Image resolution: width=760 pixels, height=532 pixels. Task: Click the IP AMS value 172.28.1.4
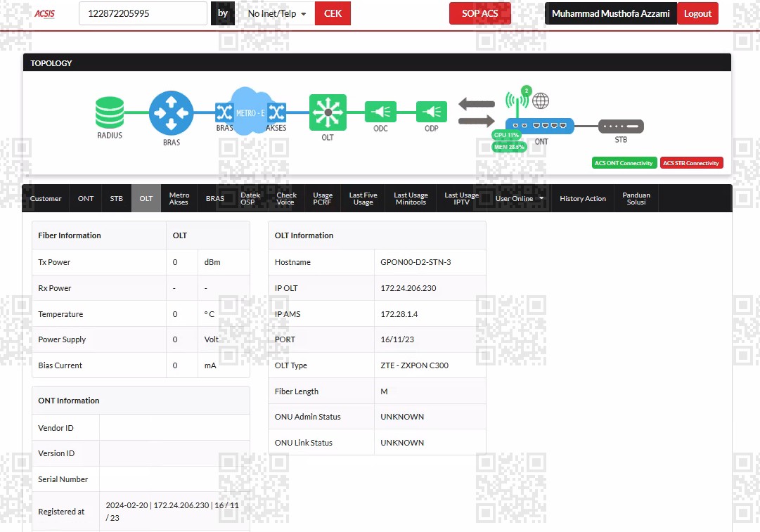coord(399,314)
